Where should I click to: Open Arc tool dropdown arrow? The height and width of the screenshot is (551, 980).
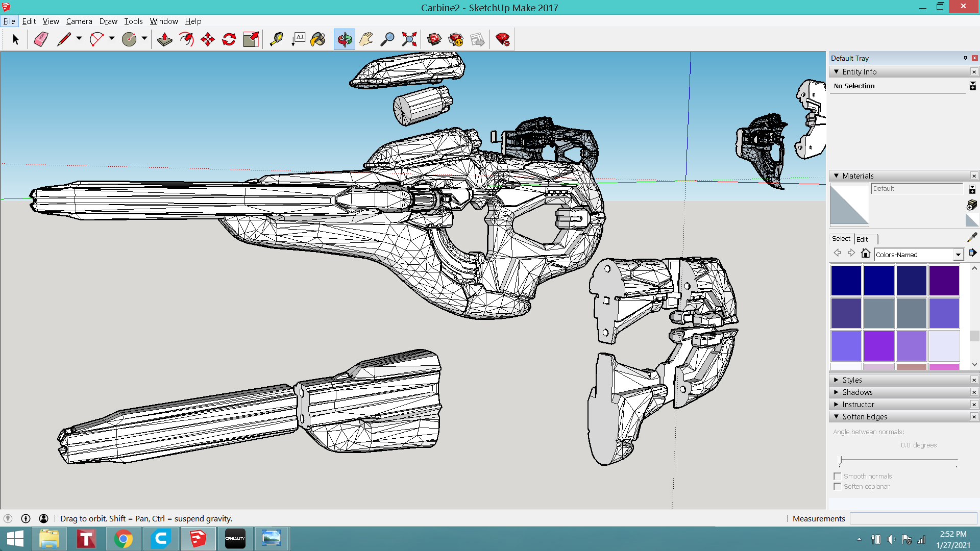click(112, 38)
